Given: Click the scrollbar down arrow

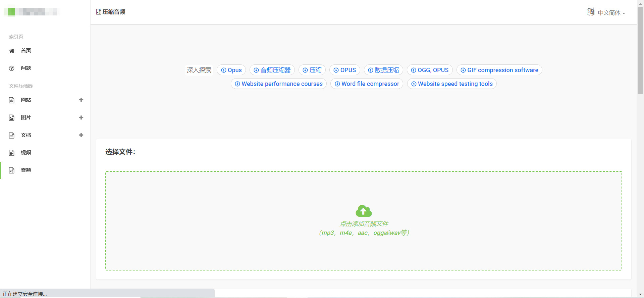Looking at the screenshot, I should (x=640, y=295).
